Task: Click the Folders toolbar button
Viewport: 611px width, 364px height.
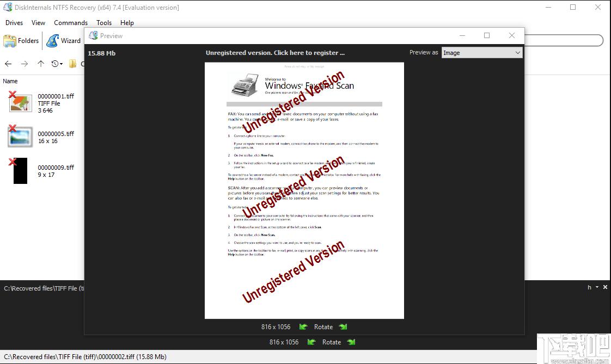Action: (21, 40)
